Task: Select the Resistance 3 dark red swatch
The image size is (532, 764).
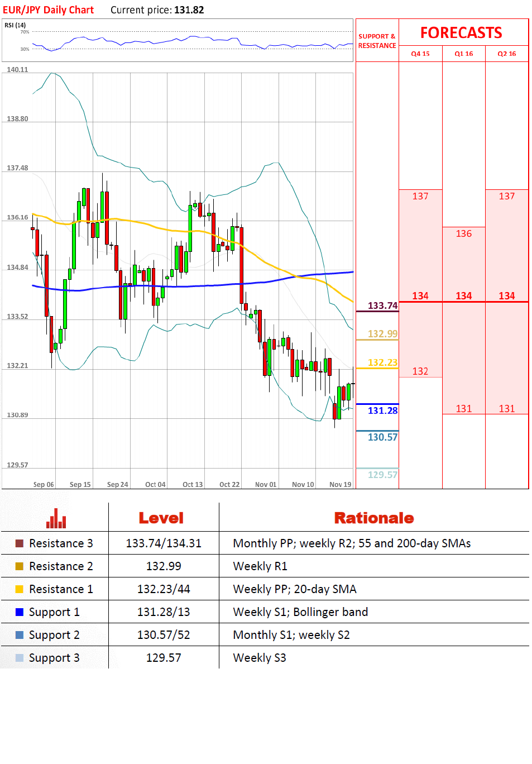Action: 20,543
